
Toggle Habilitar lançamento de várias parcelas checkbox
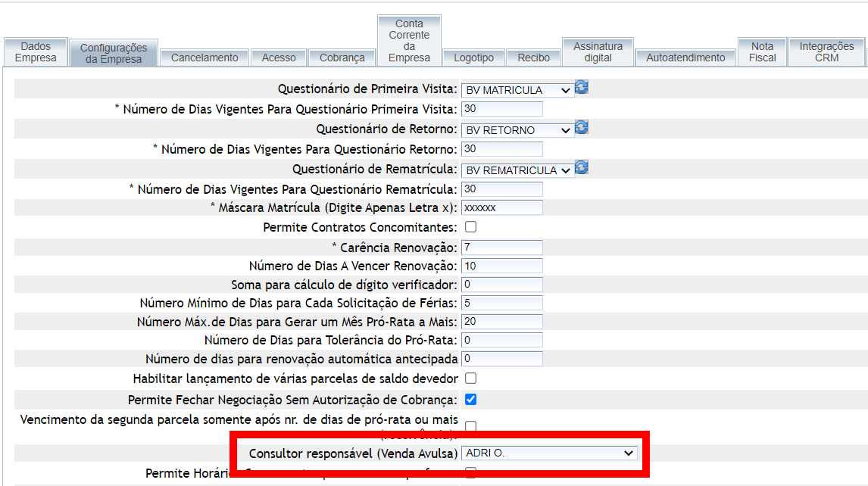click(x=470, y=378)
